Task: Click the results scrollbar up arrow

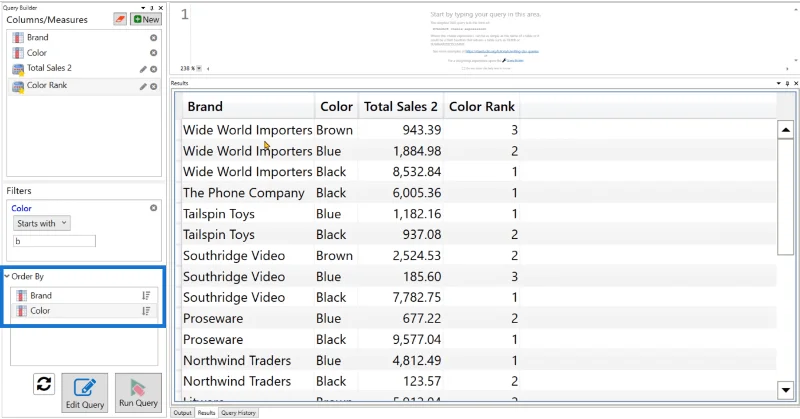Action: click(x=785, y=130)
